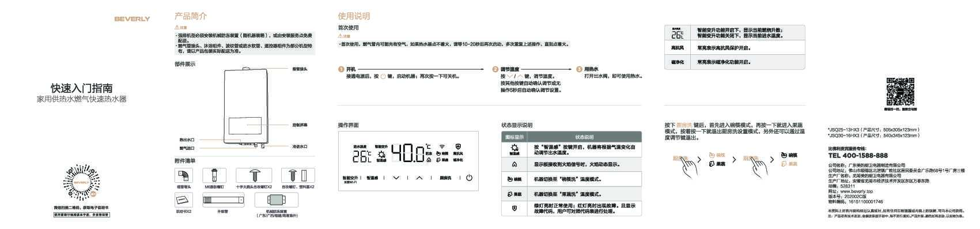Click the 燃气进口 label on the diagram

[x=187, y=148]
